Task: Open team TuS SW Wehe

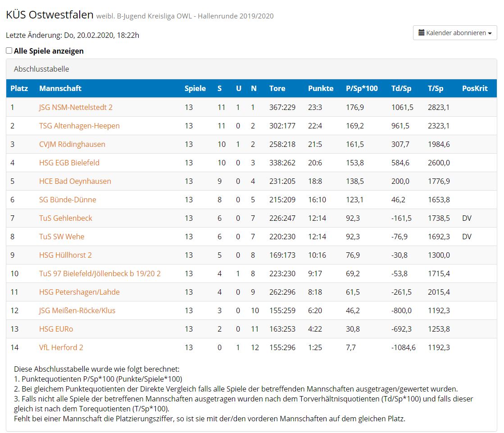Action: tap(62, 237)
